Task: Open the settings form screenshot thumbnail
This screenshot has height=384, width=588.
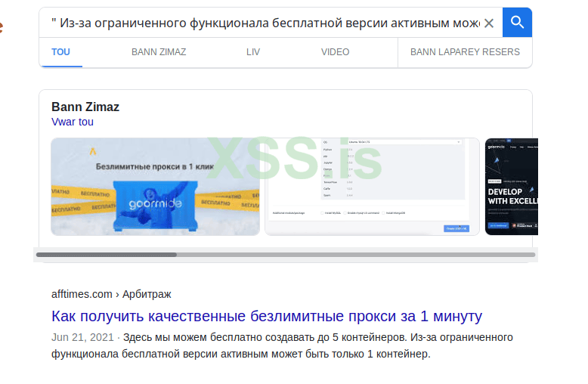Action: (x=372, y=187)
